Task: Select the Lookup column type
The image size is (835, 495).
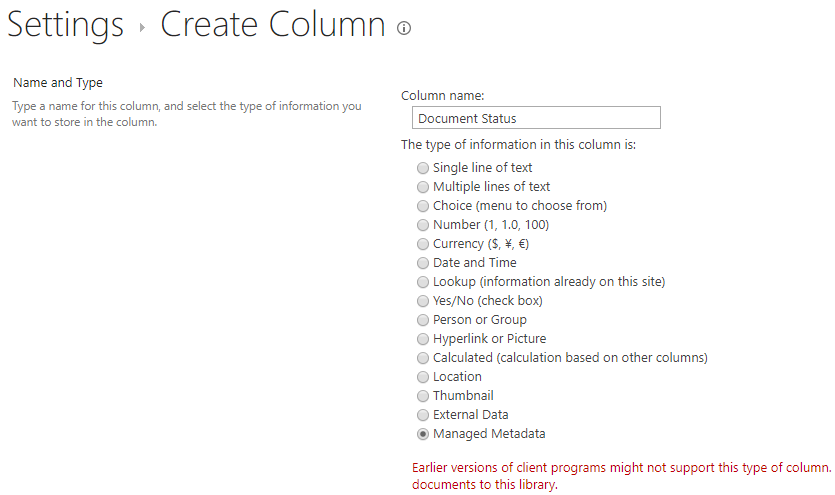Action: pos(423,282)
